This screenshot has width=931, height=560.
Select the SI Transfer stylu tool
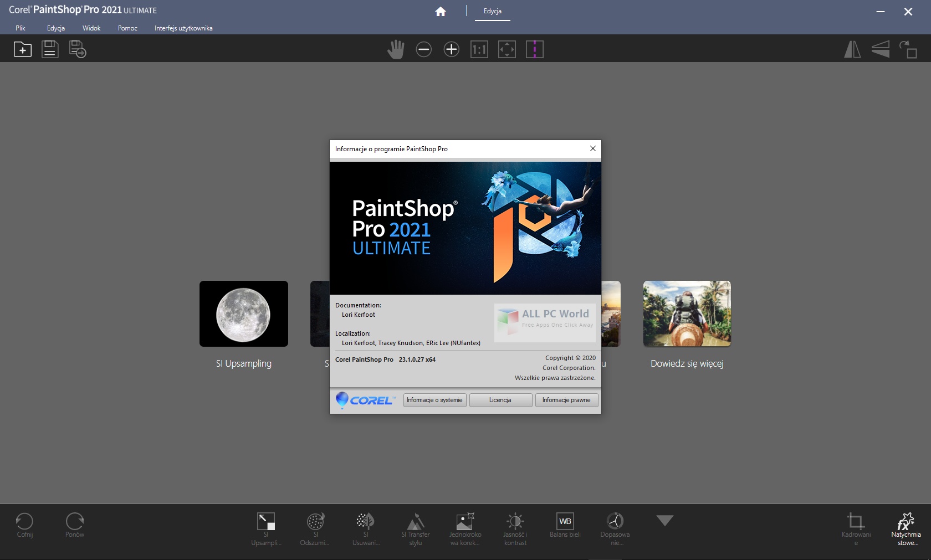click(x=416, y=528)
